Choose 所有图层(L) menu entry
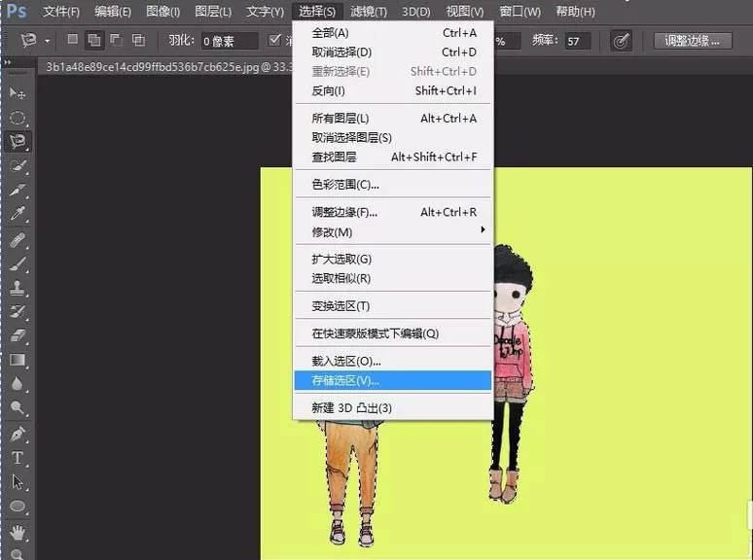The width and height of the screenshot is (753, 560). pyautogui.click(x=393, y=118)
